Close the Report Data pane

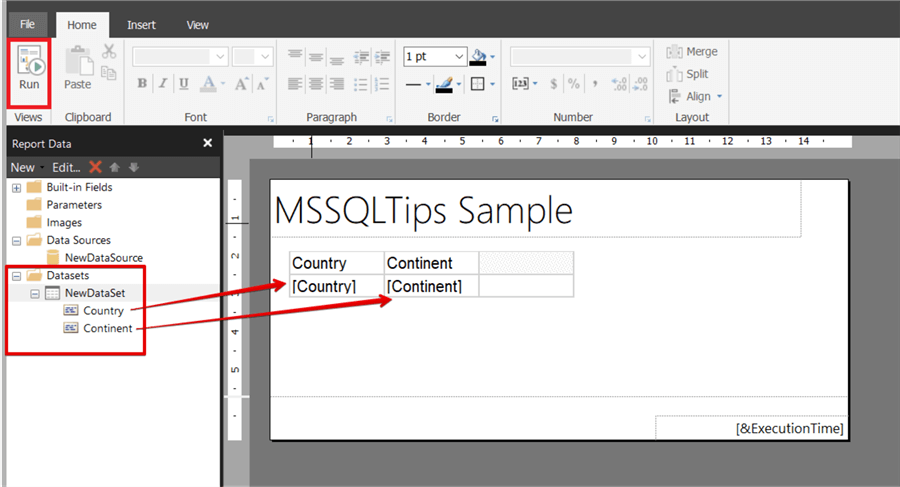click(208, 143)
